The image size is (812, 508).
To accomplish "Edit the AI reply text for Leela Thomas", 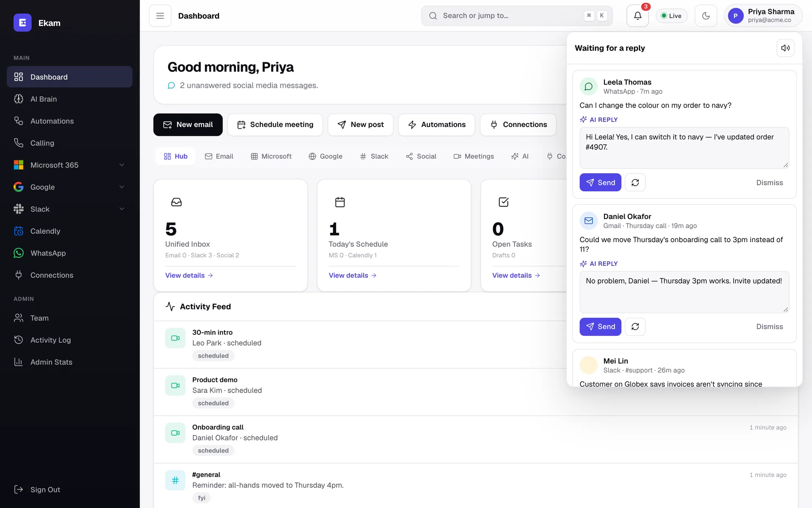I will 684,148.
